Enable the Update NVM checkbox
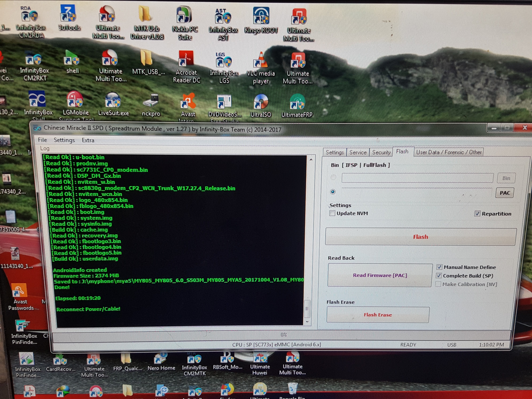 pos(332,213)
